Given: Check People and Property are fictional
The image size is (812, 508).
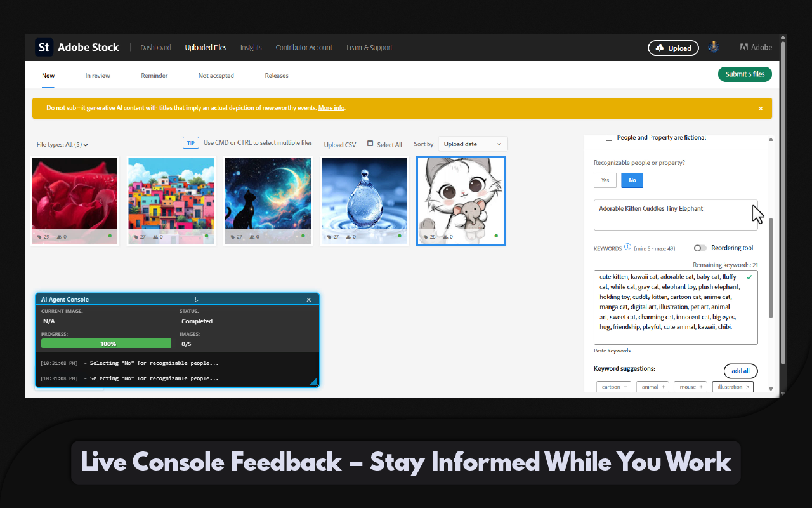Looking at the screenshot, I should point(609,138).
